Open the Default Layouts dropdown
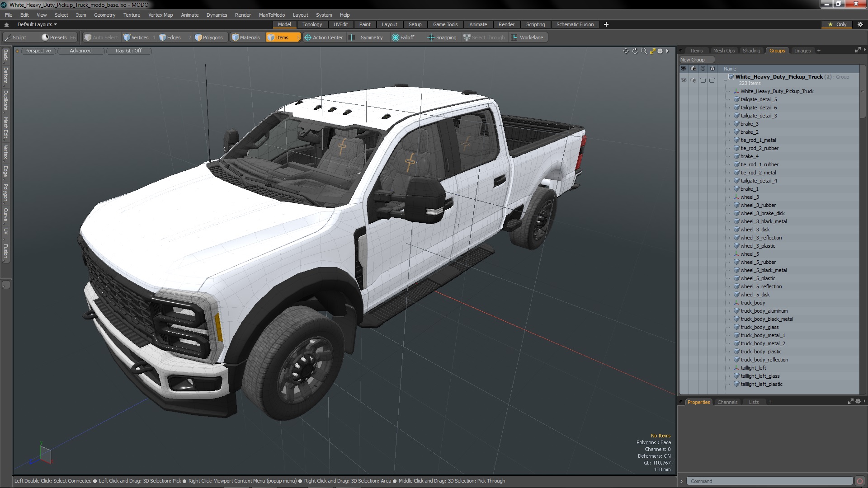 click(x=37, y=24)
